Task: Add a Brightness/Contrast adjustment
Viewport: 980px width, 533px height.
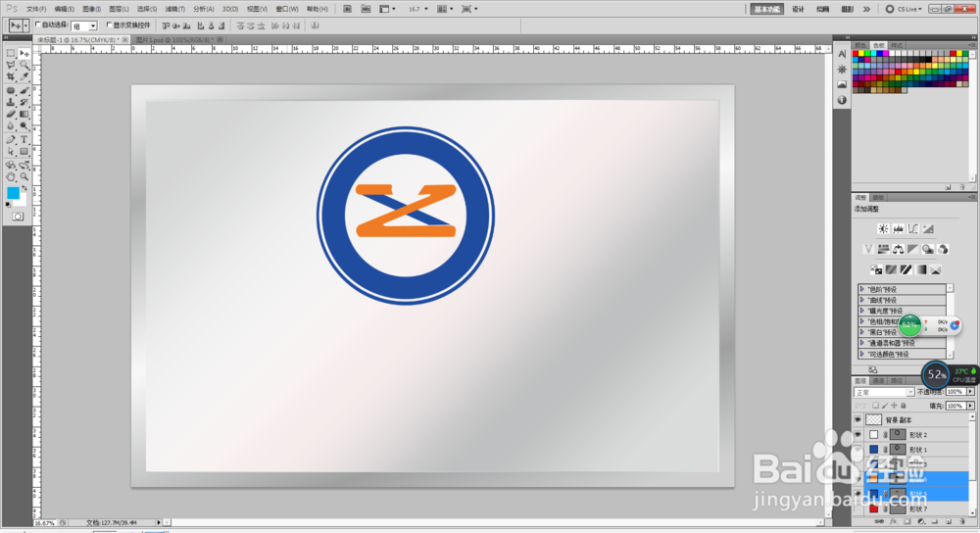Action: pyautogui.click(x=883, y=228)
